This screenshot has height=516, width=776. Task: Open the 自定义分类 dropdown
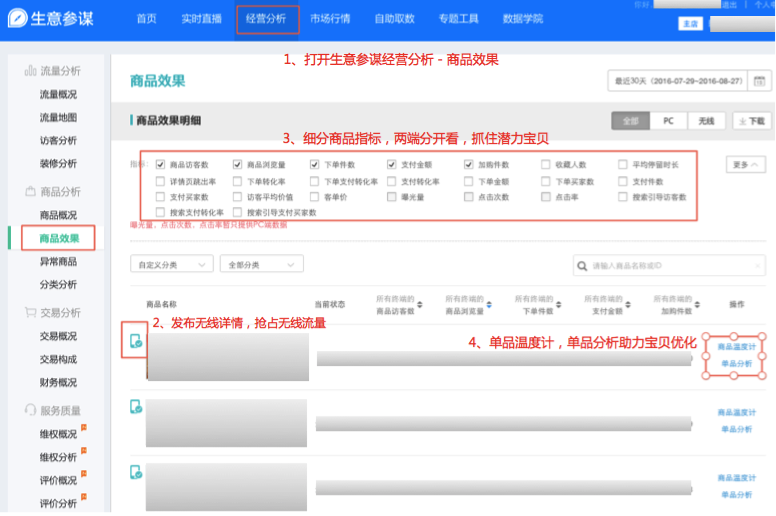[x=172, y=265]
